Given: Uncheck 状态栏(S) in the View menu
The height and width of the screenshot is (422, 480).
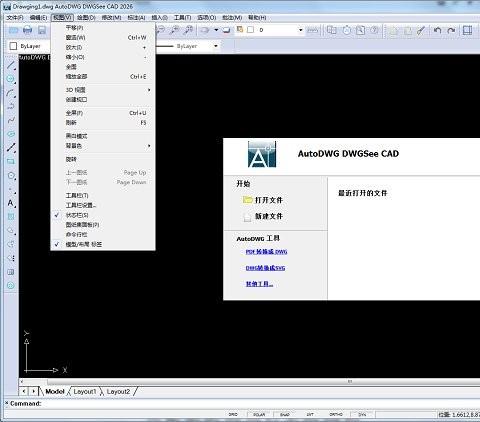Looking at the screenshot, I should [103, 215].
